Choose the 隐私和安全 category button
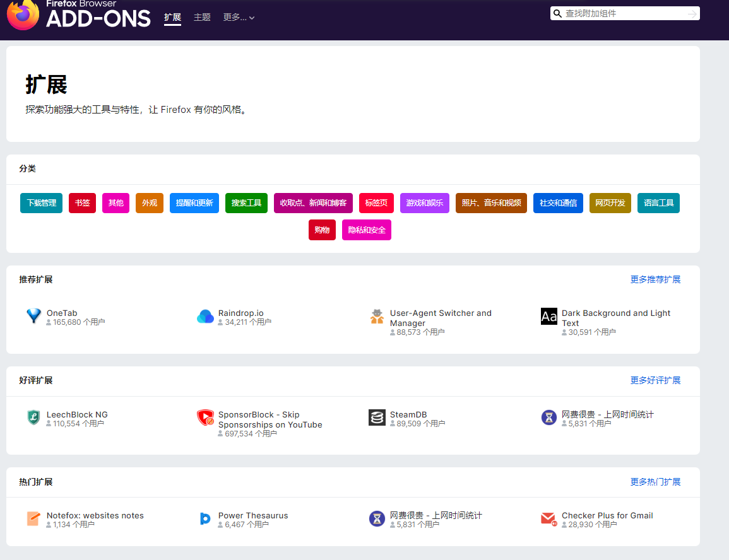 click(x=366, y=230)
